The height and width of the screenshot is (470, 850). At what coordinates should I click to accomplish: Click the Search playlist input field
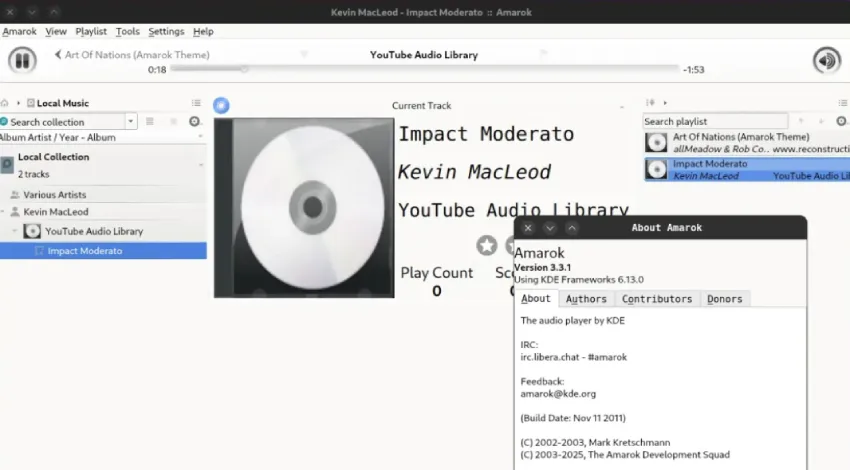tap(714, 121)
